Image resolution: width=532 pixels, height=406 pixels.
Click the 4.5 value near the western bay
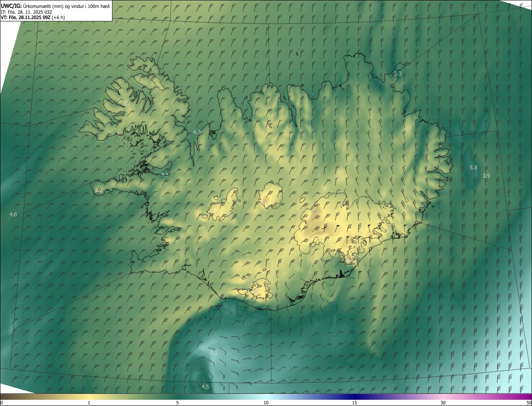pos(165,174)
